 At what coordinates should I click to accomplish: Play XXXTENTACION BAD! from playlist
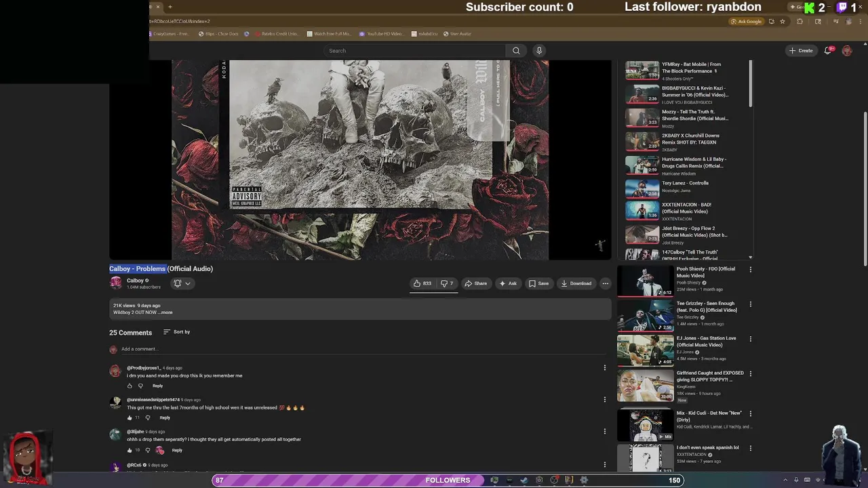(686, 211)
